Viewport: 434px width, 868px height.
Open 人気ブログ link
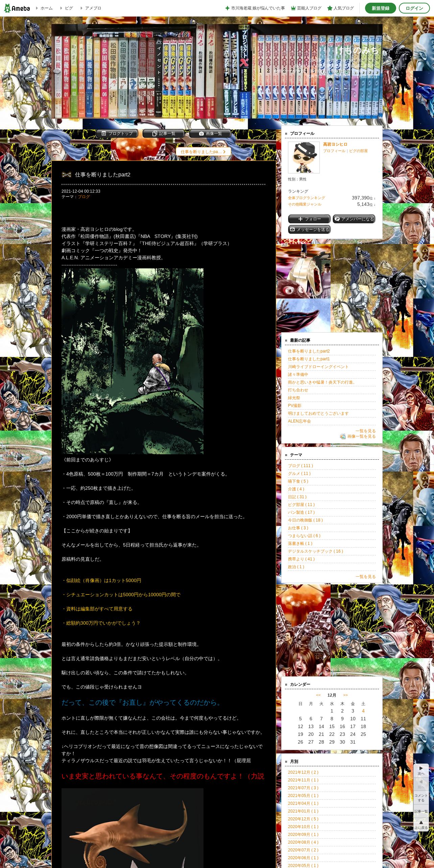(x=341, y=8)
